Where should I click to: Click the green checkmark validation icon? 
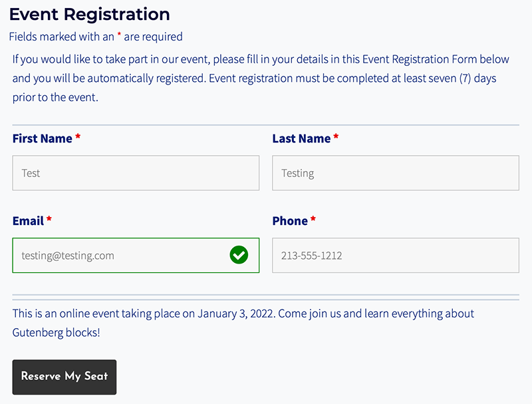click(x=239, y=255)
